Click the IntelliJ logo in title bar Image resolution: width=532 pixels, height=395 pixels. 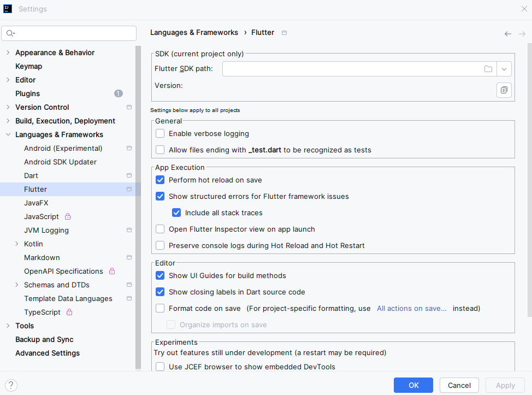pos(8,9)
